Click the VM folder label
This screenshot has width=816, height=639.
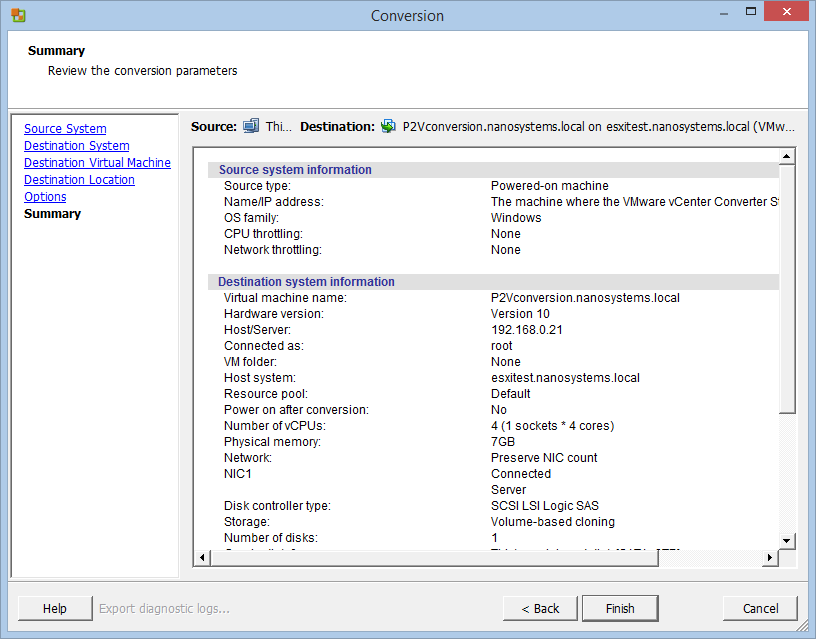coord(250,362)
